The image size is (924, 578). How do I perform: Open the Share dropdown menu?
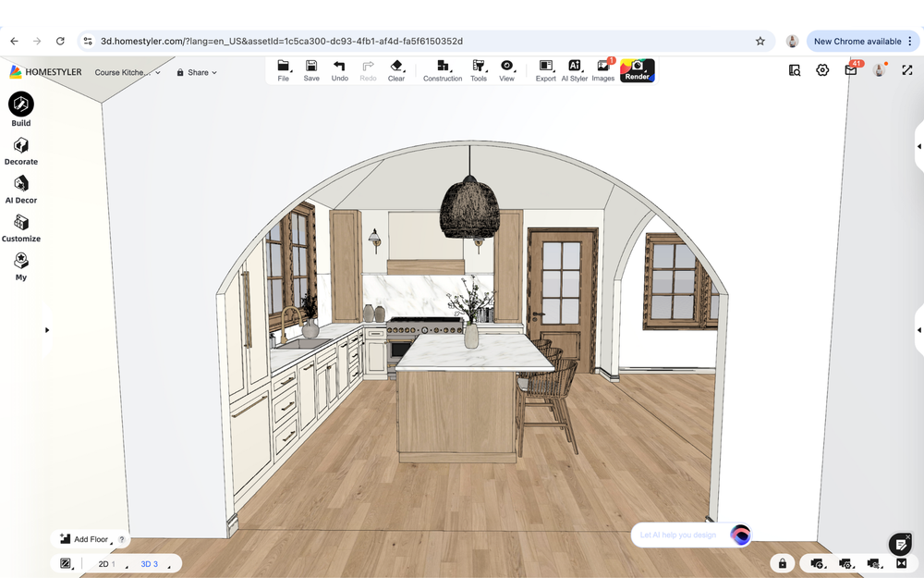coord(197,72)
